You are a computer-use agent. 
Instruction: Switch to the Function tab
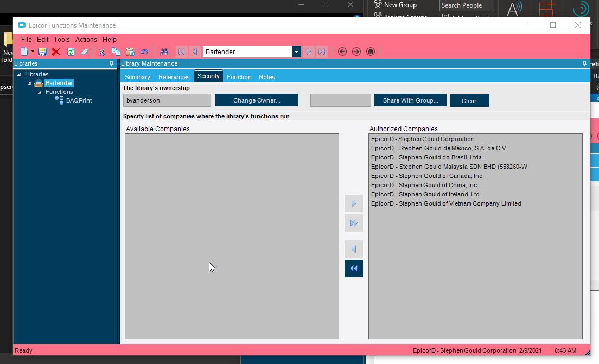pyautogui.click(x=239, y=77)
